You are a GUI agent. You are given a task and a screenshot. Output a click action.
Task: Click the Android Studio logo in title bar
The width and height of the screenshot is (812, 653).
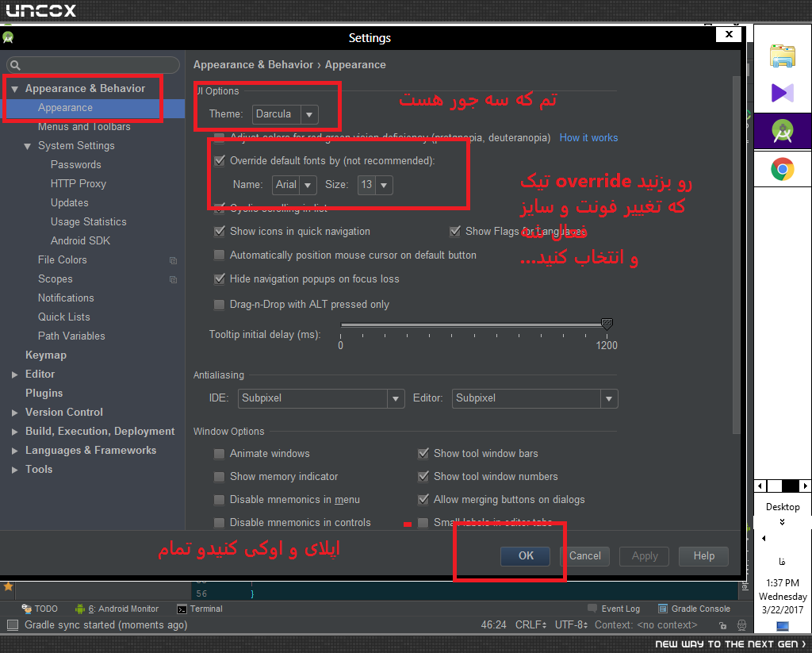tap(8, 37)
